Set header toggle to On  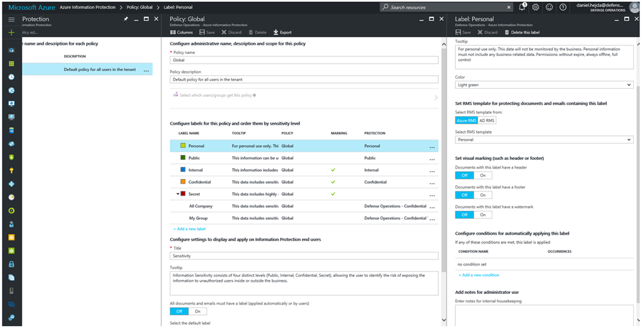pyautogui.click(x=483, y=175)
